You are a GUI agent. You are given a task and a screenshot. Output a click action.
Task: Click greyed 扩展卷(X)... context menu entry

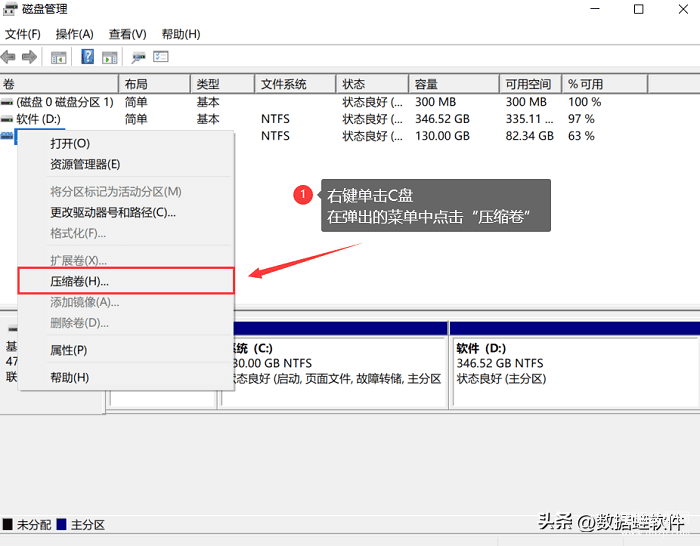coord(126,260)
